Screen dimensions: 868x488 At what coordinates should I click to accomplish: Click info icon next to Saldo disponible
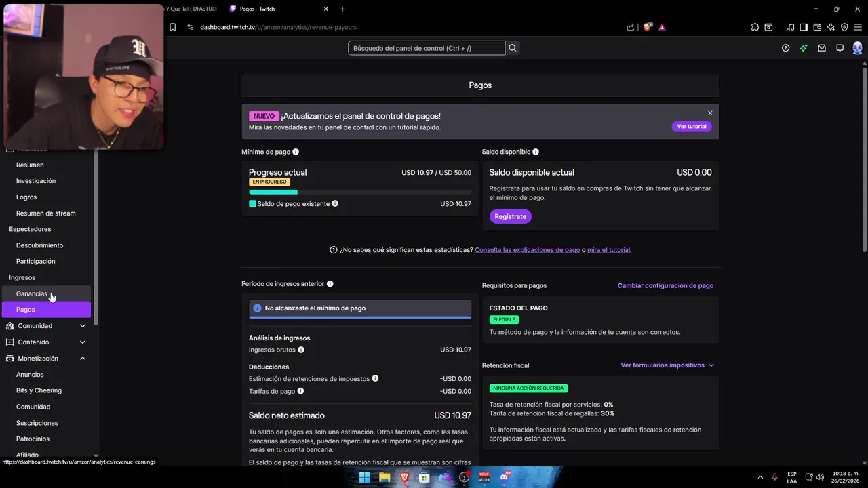[536, 152]
